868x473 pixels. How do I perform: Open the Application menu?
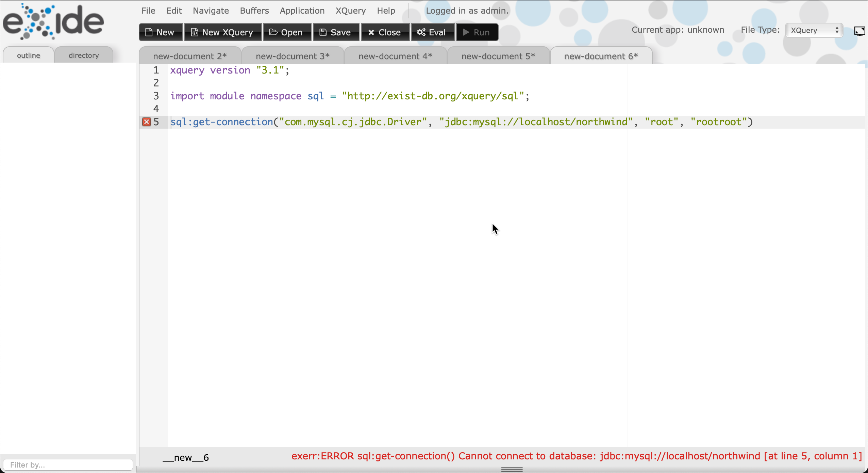[x=302, y=11]
